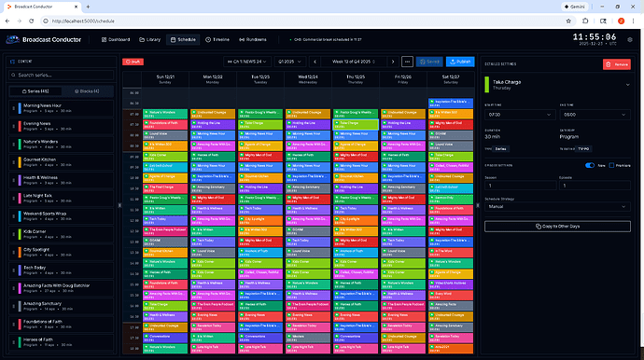Viewport: 644px width, 360px height.
Task: Go to the previous week with left chevron
Action: pos(315,62)
